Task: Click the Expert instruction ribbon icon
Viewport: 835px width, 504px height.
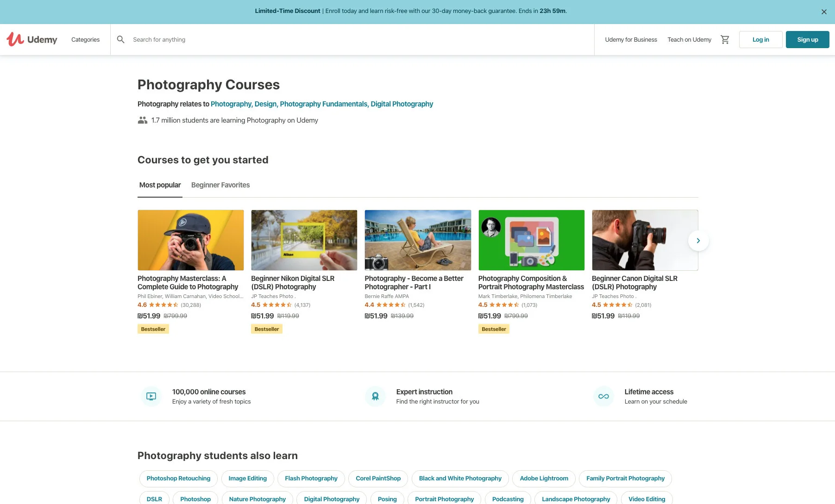Action: (375, 396)
